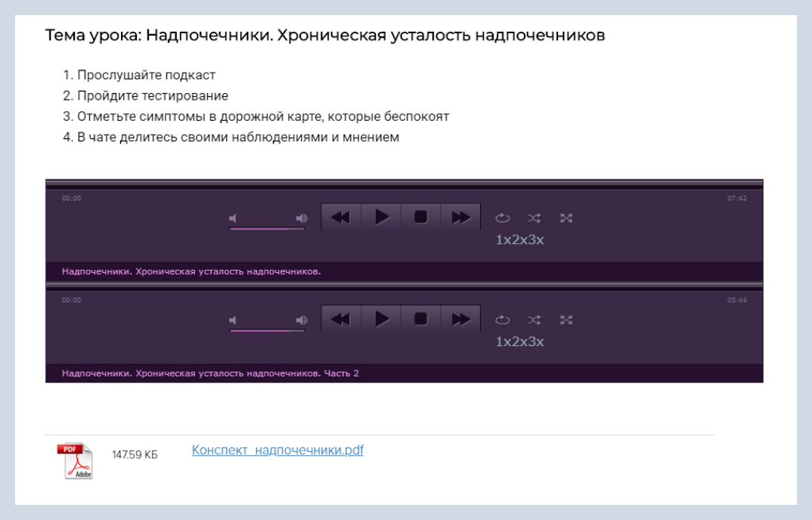
Task: Click the 07:42 duration label
Action: click(737, 198)
